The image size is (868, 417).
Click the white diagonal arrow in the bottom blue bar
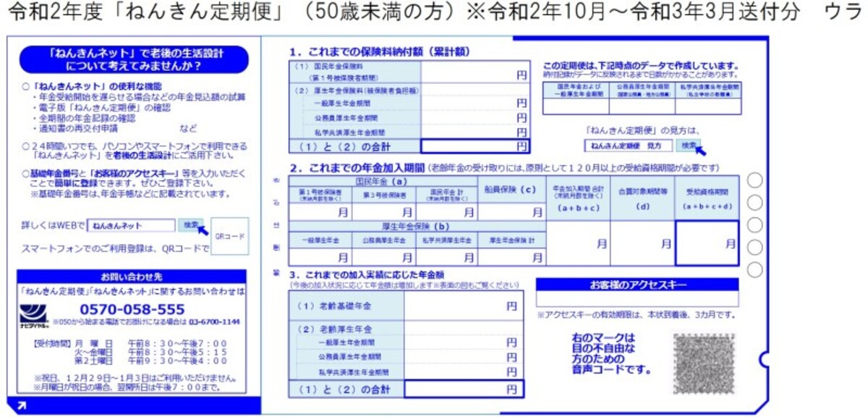(x=20, y=406)
